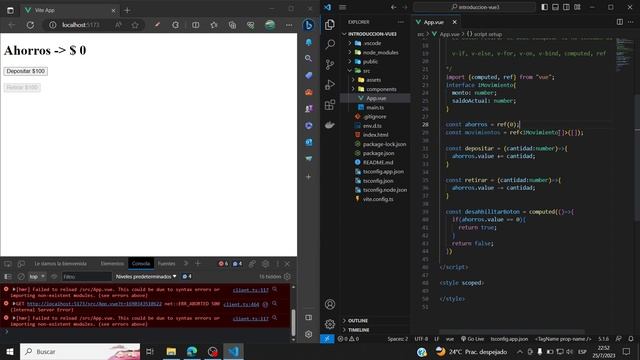640x360 pixels.
Task: Open Extensions view in VS Code
Action: click(330, 104)
